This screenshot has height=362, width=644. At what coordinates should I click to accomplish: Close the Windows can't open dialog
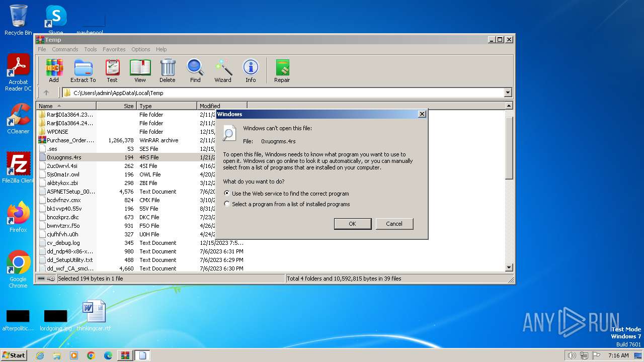[422, 114]
